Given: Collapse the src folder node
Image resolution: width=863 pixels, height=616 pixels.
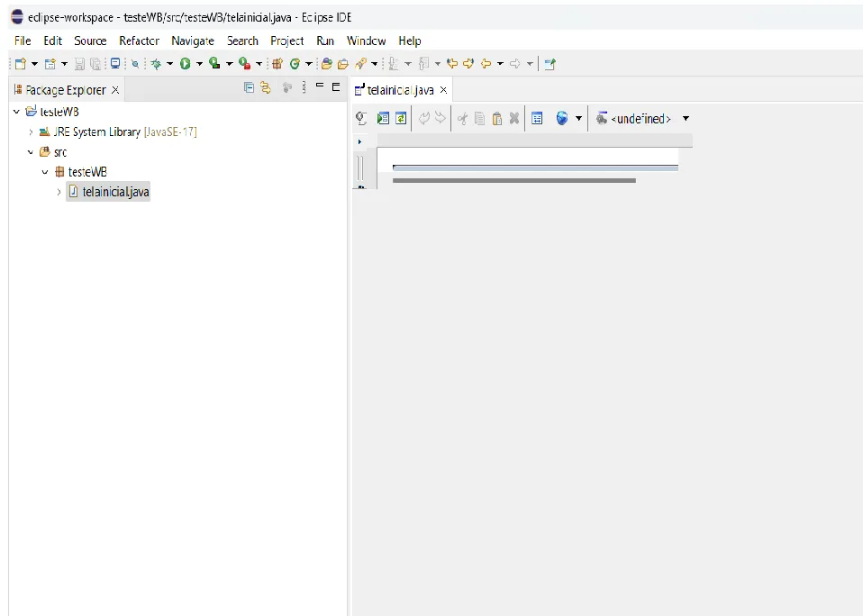Looking at the screenshot, I should 31,152.
